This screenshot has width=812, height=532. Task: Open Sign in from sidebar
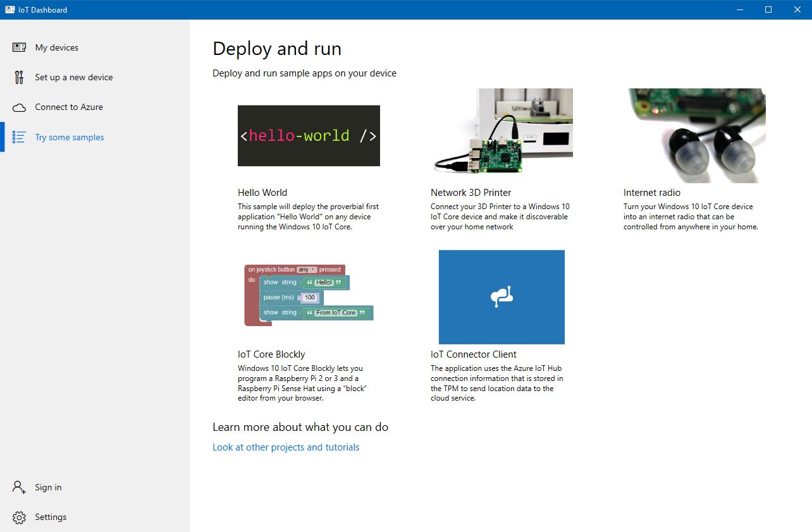95,487
